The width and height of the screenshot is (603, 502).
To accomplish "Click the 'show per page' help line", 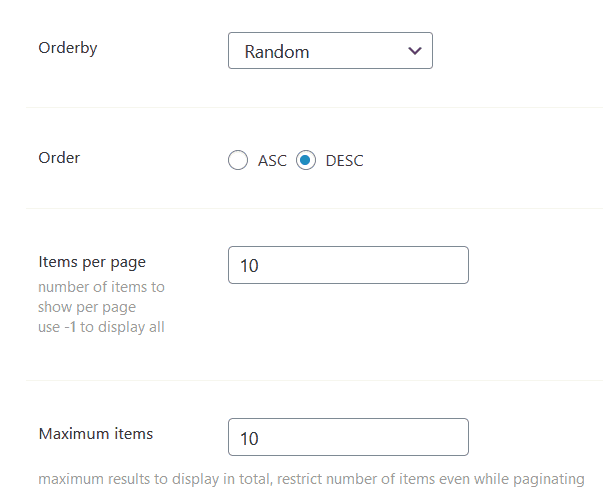I will tap(87, 307).
